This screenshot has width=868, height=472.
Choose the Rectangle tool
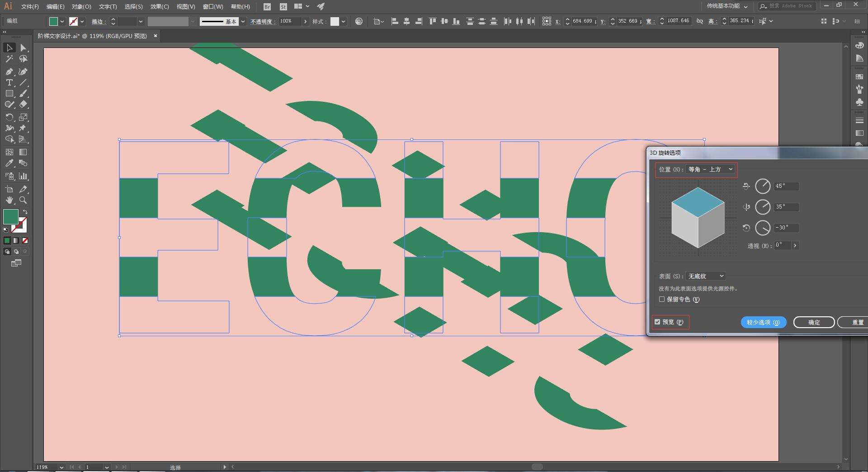(x=9, y=94)
